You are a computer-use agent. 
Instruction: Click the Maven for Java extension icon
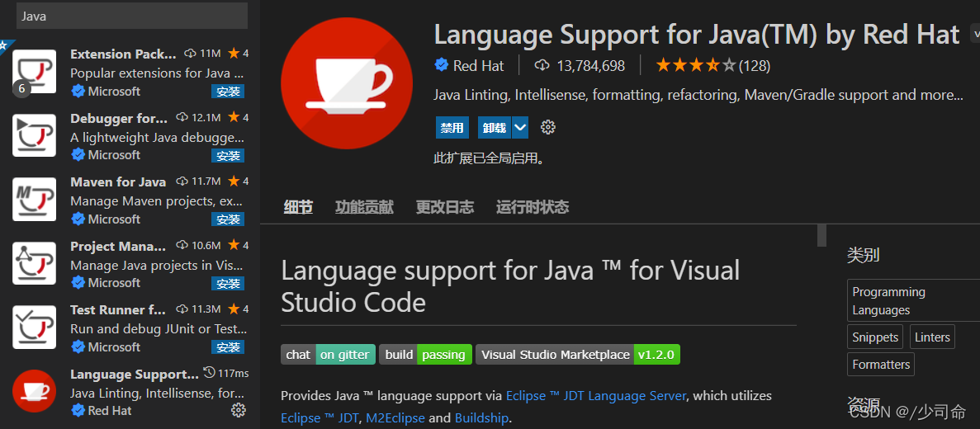35,199
